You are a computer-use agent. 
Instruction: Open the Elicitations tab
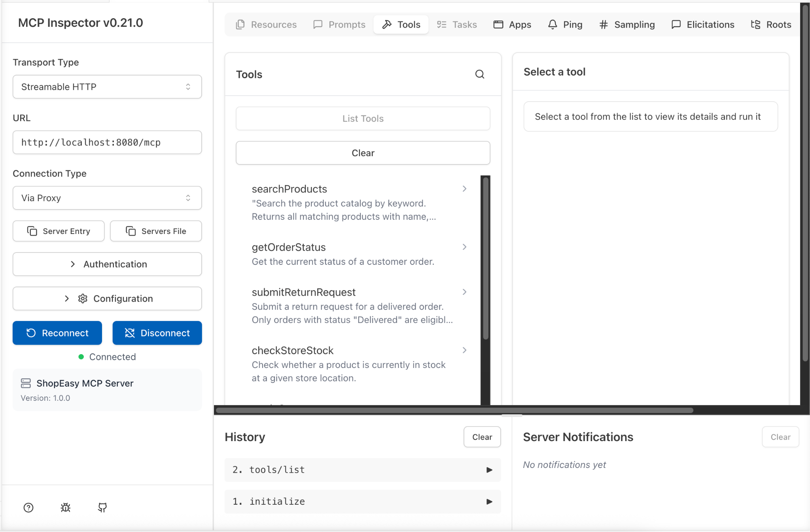coord(703,25)
